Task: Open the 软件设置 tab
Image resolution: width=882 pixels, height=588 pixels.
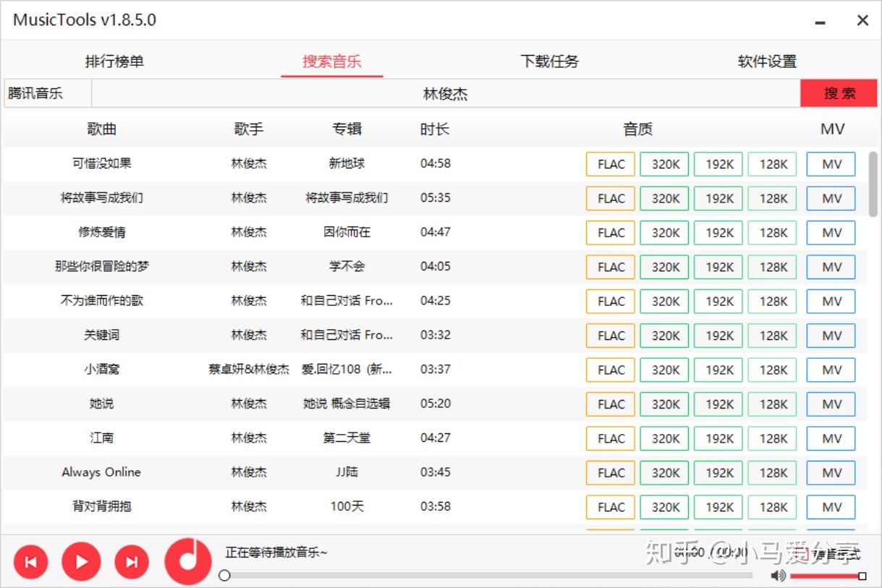Action: click(x=767, y=61)
